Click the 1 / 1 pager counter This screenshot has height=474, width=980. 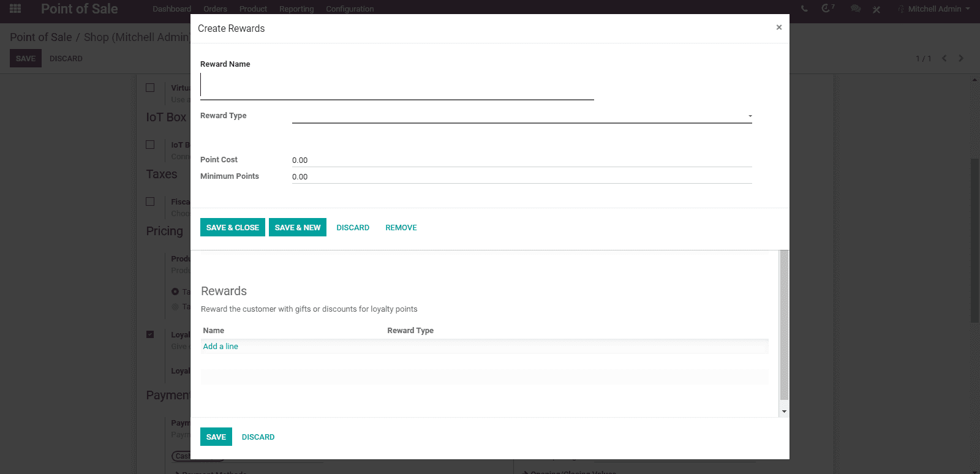point(924,58)
